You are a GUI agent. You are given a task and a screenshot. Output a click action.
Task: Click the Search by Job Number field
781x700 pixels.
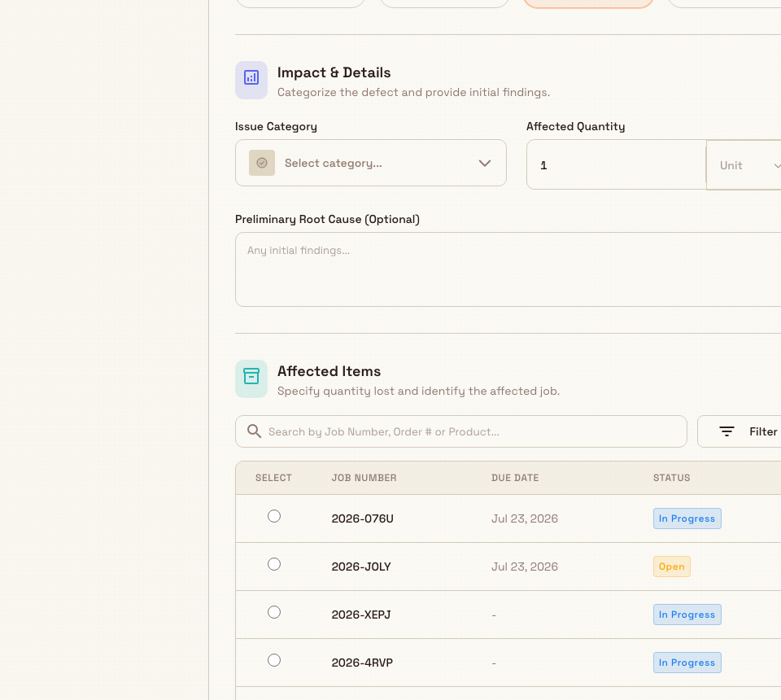click(461, 431)
